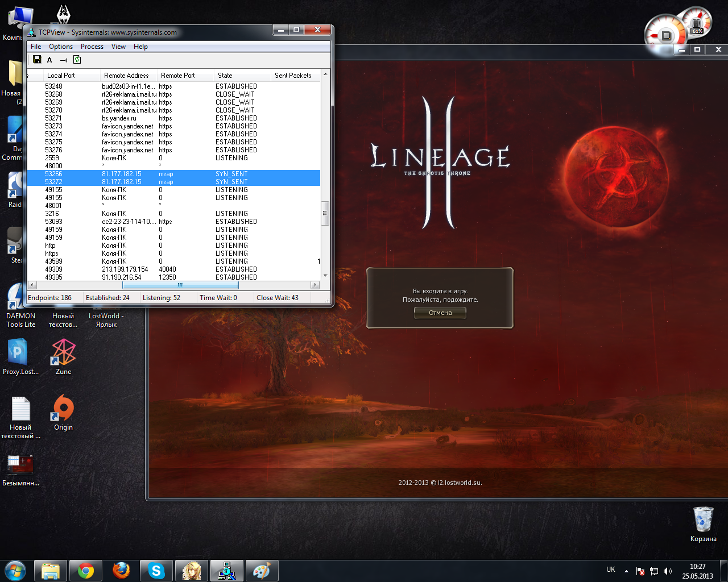Select the row with remote address 213.199.179.154
728x582 pixels.
coord(173,269)
